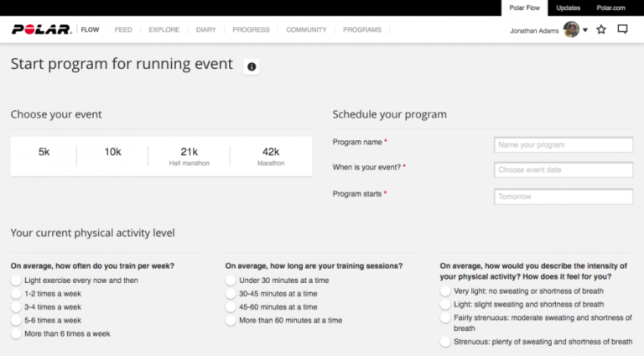Open the Diary menu item
This screenshot has height=356, width=644.
click(205, 30)
